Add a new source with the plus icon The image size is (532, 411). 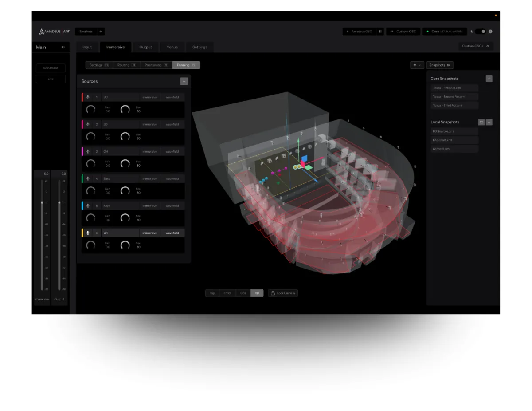point(184,81)
